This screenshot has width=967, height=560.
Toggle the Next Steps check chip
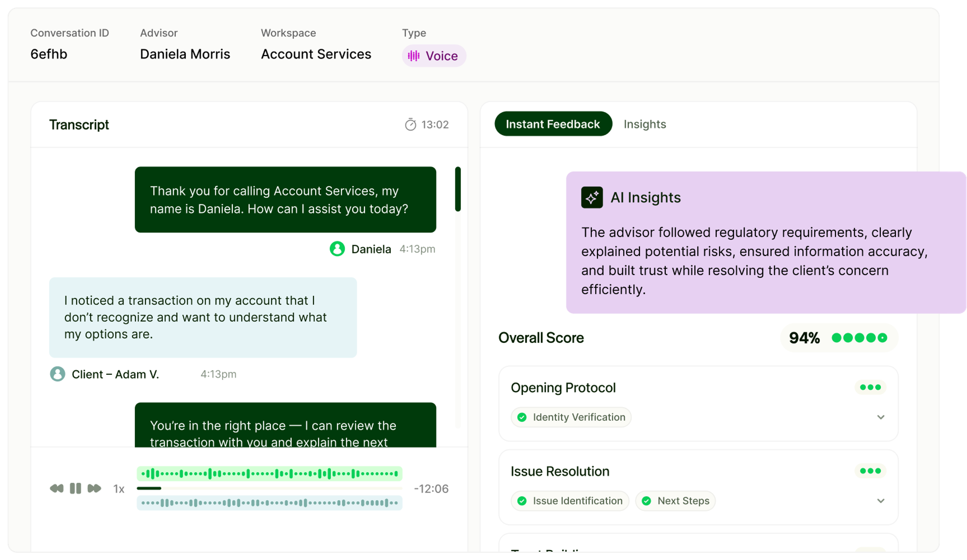pyautogui.click(x=675, y=501)
